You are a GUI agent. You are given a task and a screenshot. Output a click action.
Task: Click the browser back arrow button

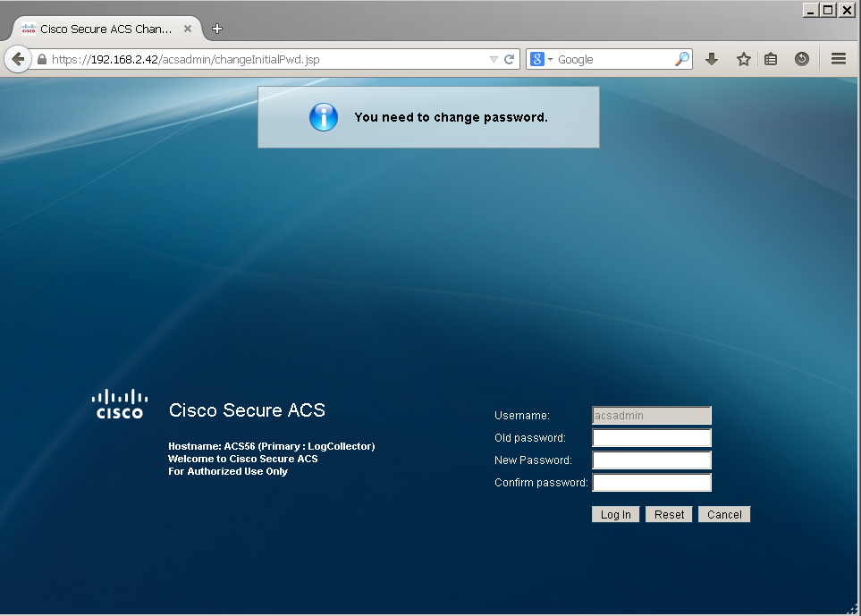[x=18, y=59]
